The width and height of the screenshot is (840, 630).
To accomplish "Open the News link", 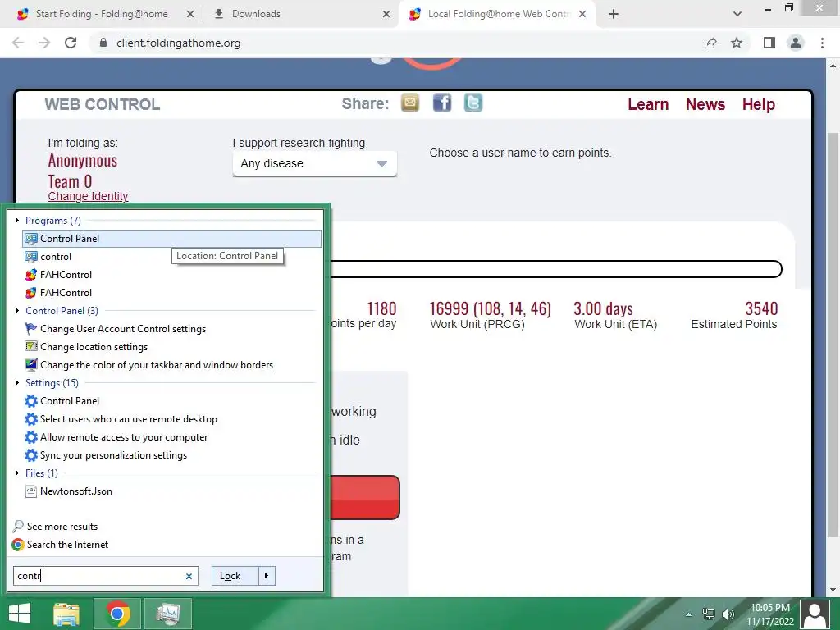I will tap(705, 104).
